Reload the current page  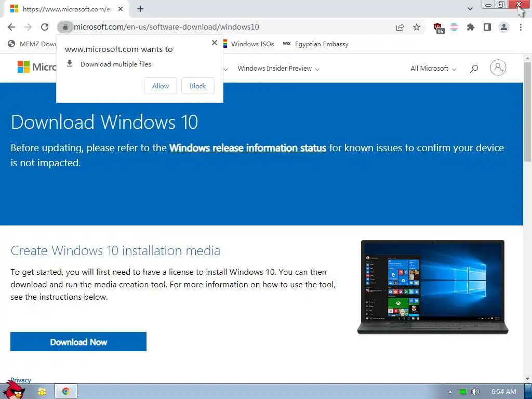click(x=45, y=27)
